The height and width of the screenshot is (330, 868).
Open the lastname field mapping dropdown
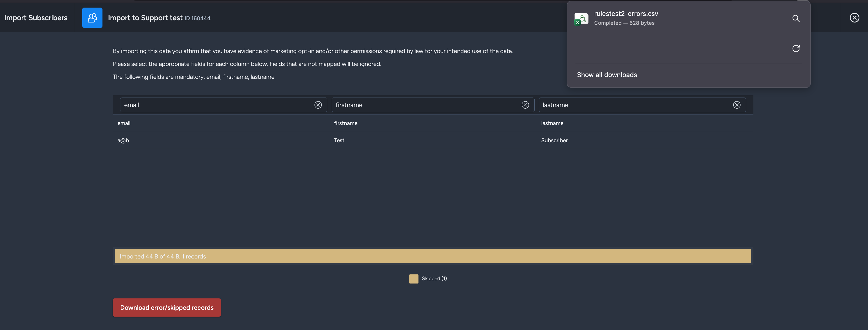642,105
